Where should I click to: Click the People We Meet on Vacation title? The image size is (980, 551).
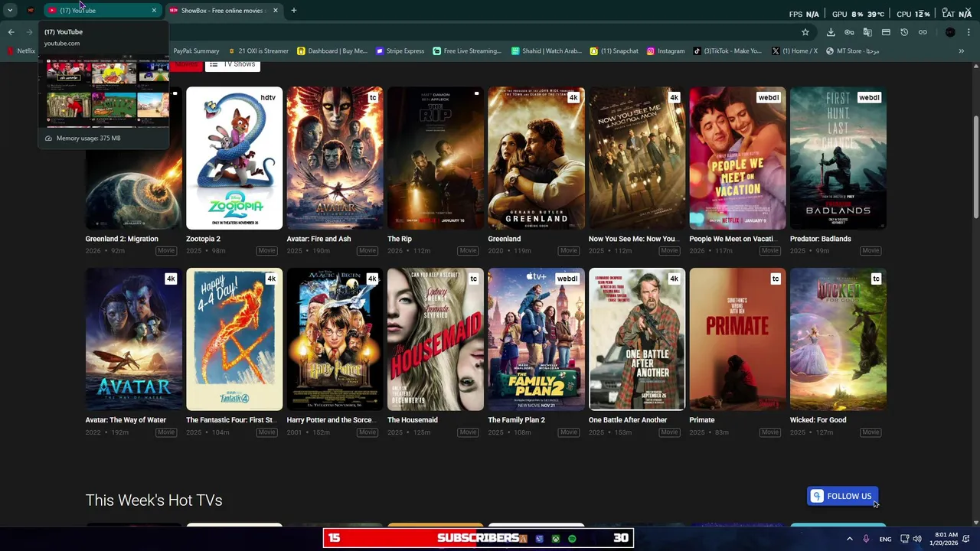click(x=733, y=239)
